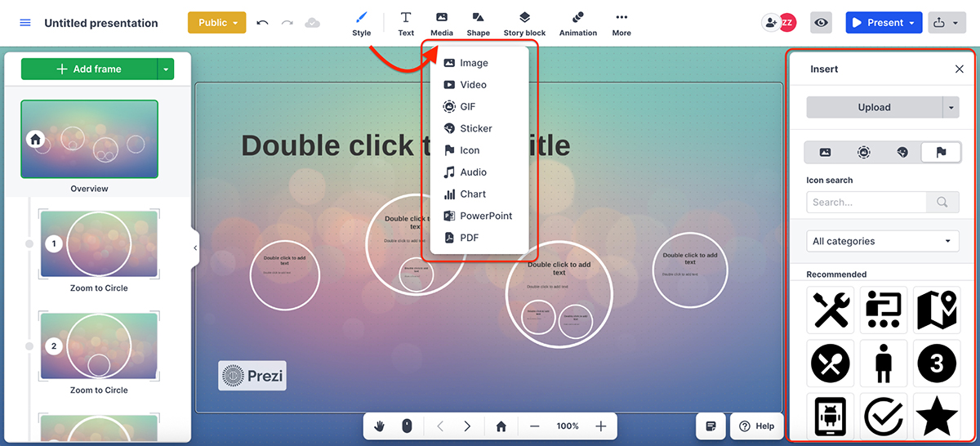
Task: Zoom out with the minus button
Action: (534, 426)
